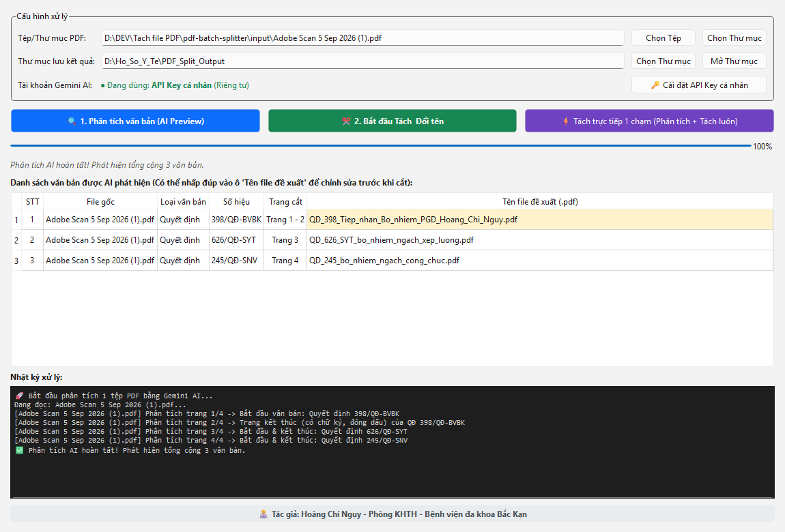The height and width of the screenshot is (532, 785).
Task: Focus the Tệp/Thư mục PDF path field
Action: tap(363, 38)
